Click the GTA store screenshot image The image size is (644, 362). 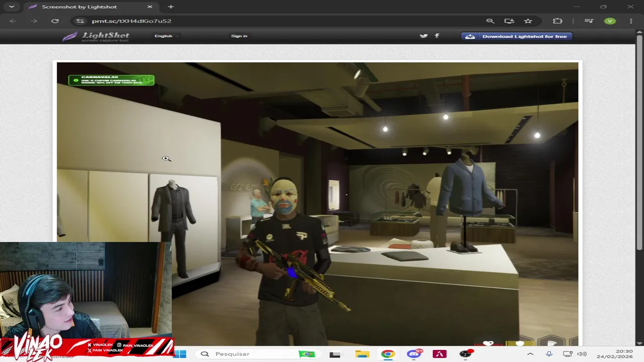point(317,204)
